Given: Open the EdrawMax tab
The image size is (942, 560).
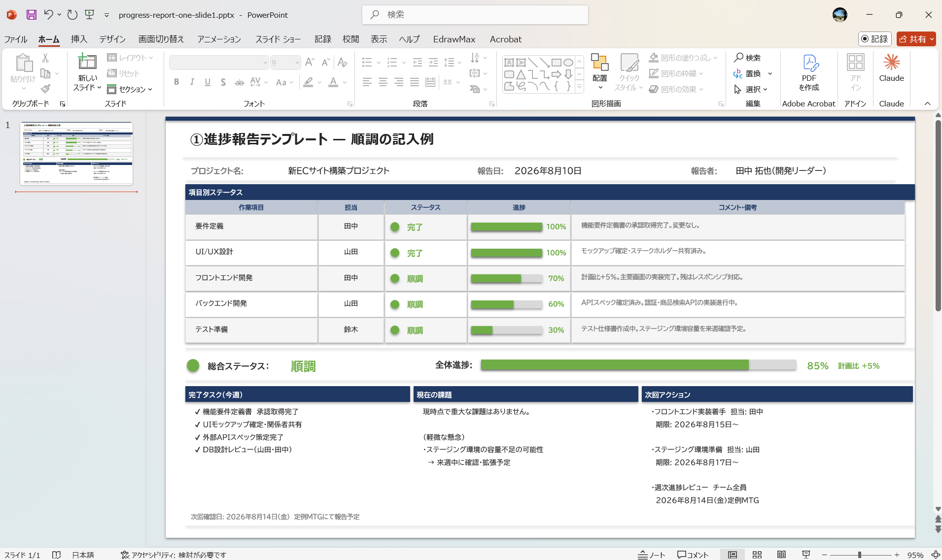Looking at the screenshot, I should (454, 39).
